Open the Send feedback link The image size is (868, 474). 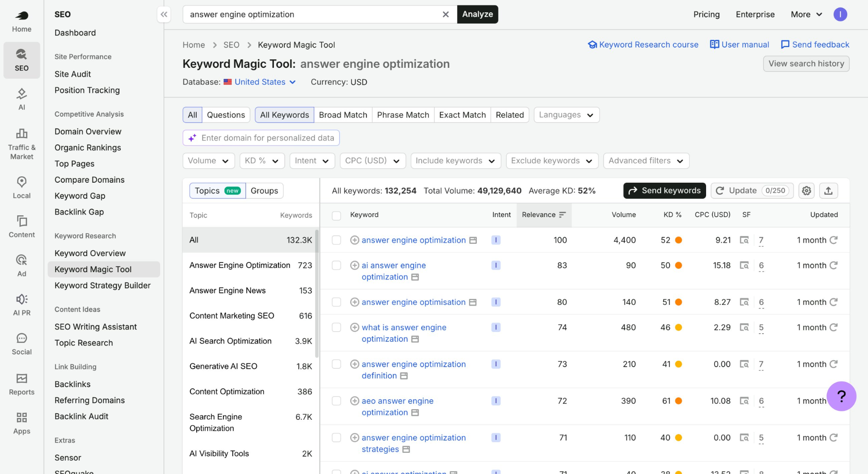click(x=815, y=45)
